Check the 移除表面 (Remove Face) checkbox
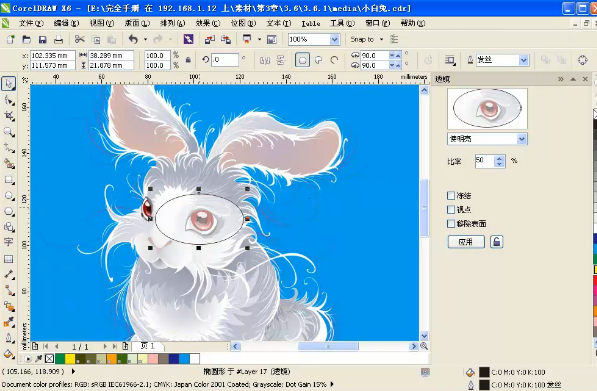 pos(451,223)
